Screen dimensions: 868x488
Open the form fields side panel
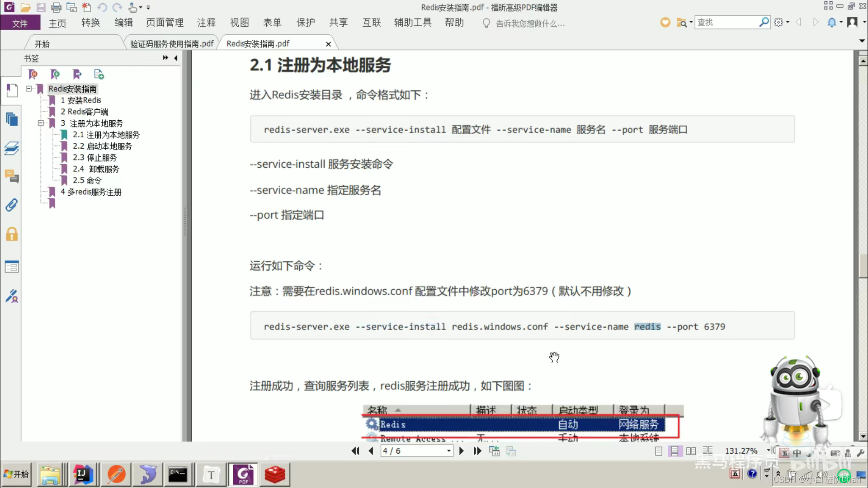coord(12,267)
